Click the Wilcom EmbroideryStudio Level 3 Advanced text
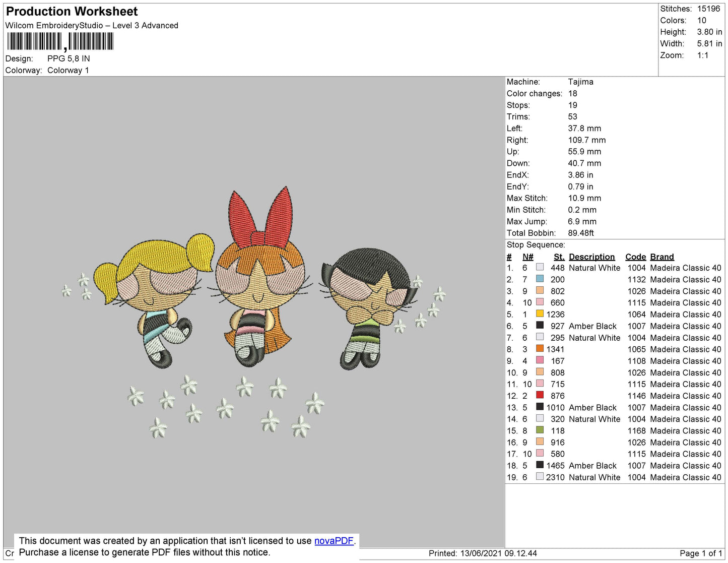Screen dimensions: 728x563 (92, 25)
